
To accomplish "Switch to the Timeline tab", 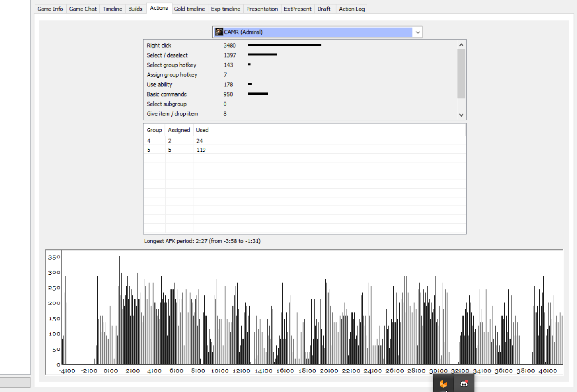I will [x=112, y=9].
